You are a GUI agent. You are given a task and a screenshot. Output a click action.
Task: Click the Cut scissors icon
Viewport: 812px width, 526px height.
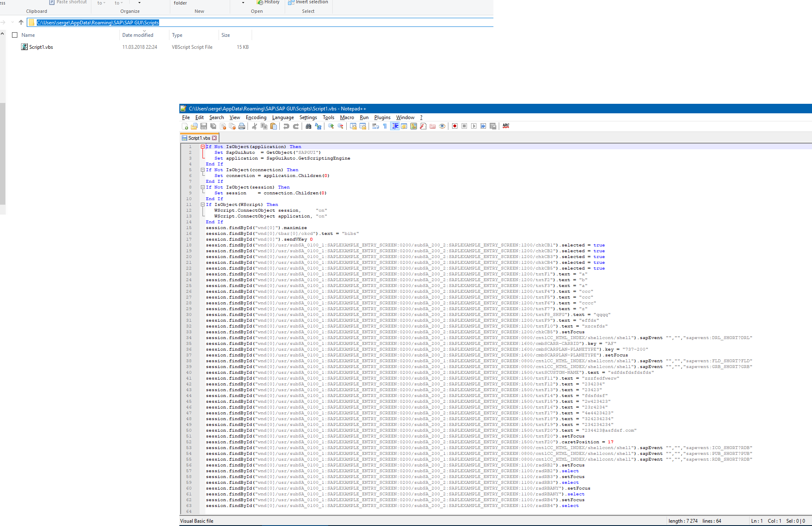point(254,126)
